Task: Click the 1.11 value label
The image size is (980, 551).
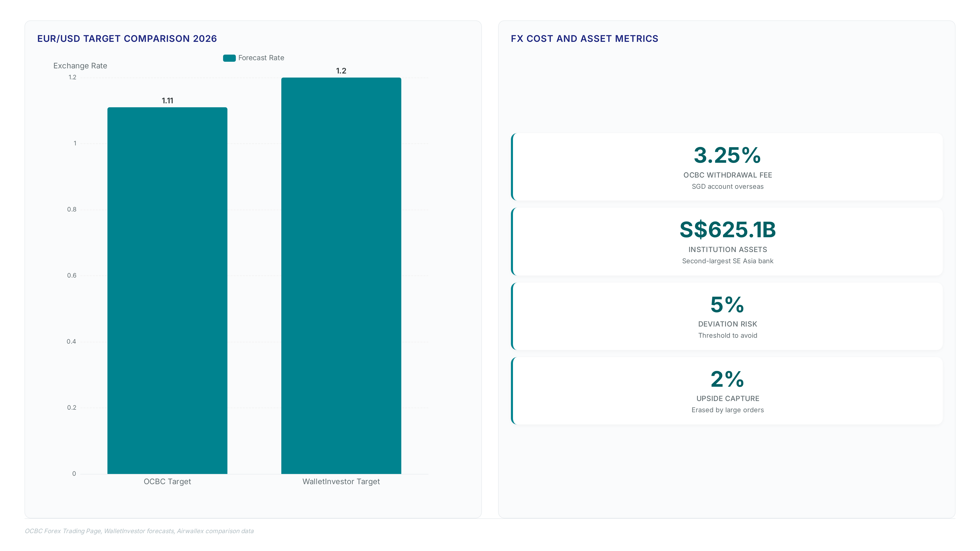Action: pos(167,101)
